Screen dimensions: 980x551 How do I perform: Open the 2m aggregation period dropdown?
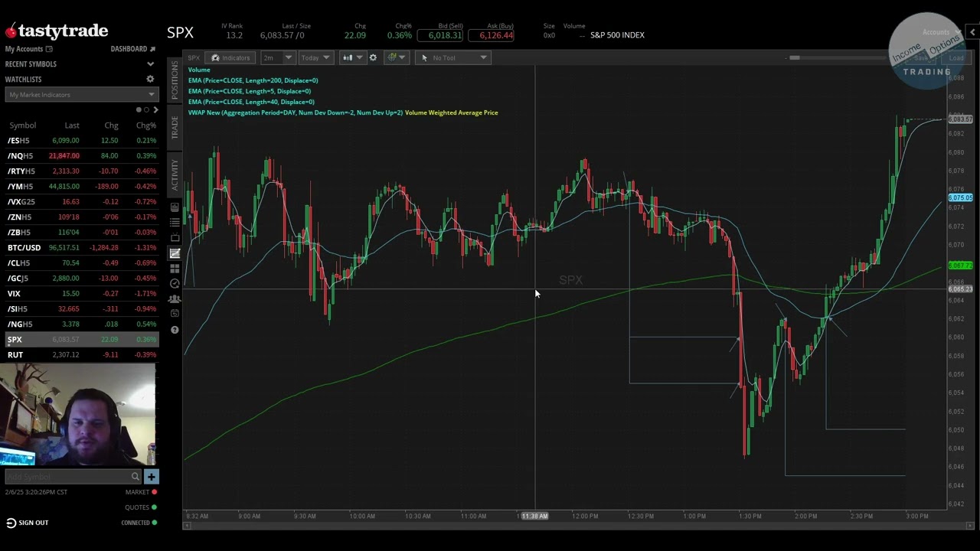click(278, 57)
